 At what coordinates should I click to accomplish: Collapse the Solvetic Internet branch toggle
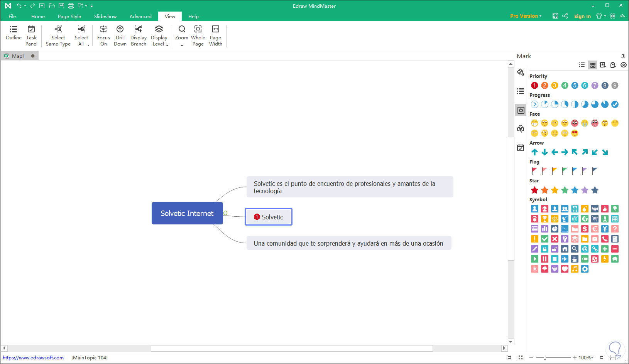pos(225,213)
